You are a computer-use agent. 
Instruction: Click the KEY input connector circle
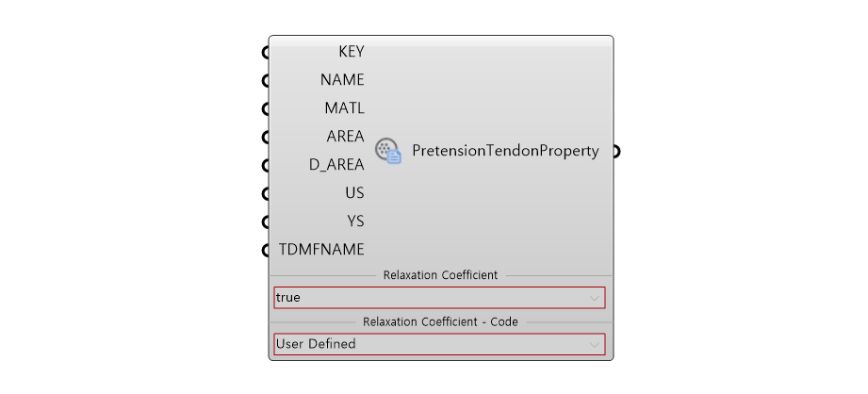(x=266, y=53)
